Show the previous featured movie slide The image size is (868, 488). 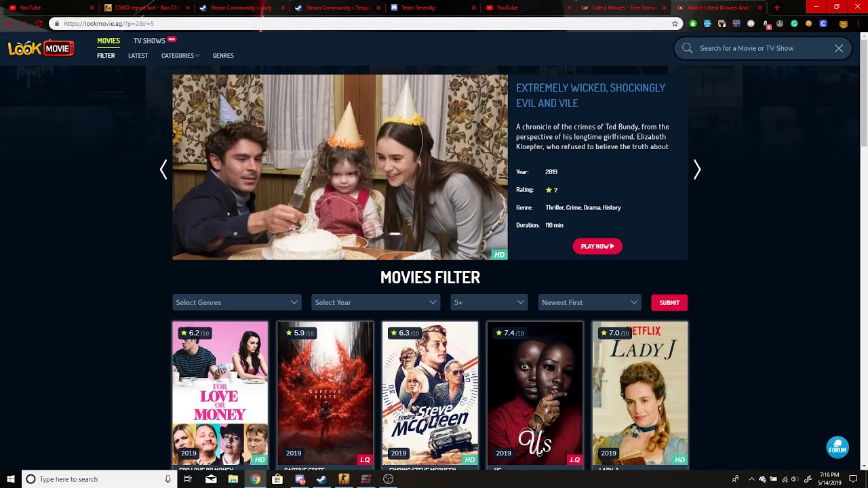pyautogui.click(x=163, y=169)
